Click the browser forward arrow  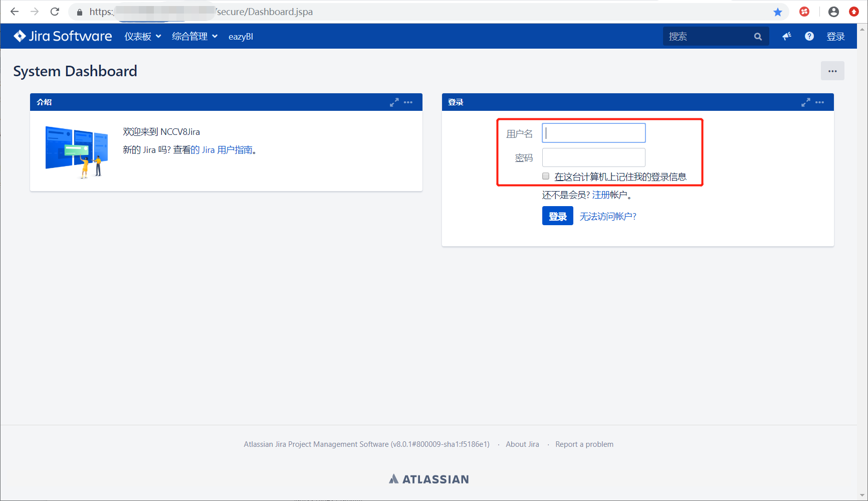point(35,12)
